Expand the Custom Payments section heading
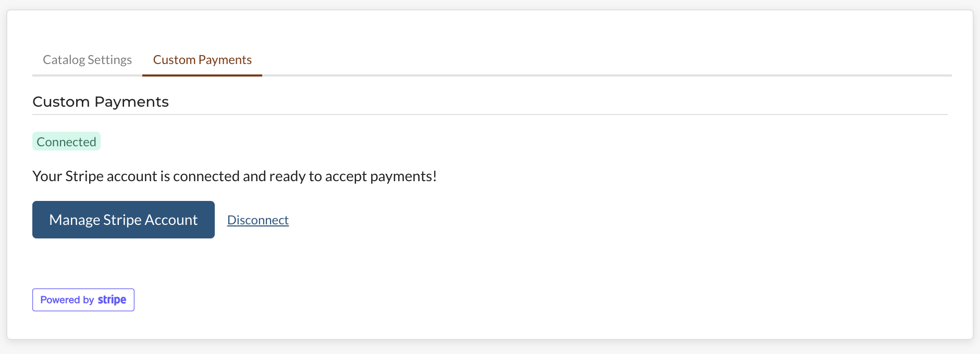The image size is (980, 354). point(101,102)
